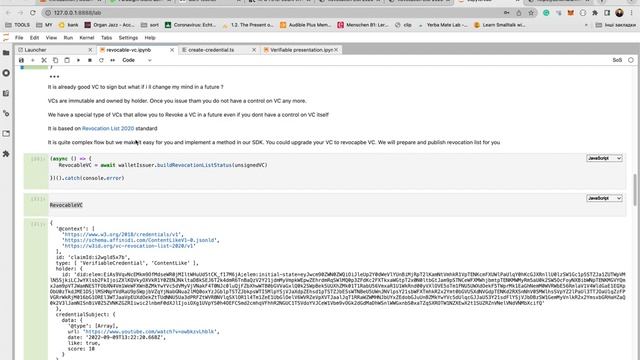
Task: Open the Tabs menu
Action: point(106,38)
